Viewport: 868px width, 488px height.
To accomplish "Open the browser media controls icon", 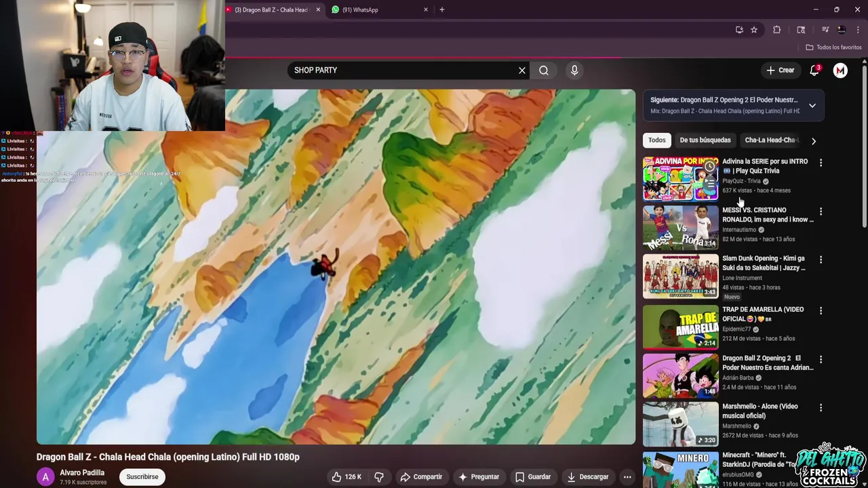I will pos(825,30).
